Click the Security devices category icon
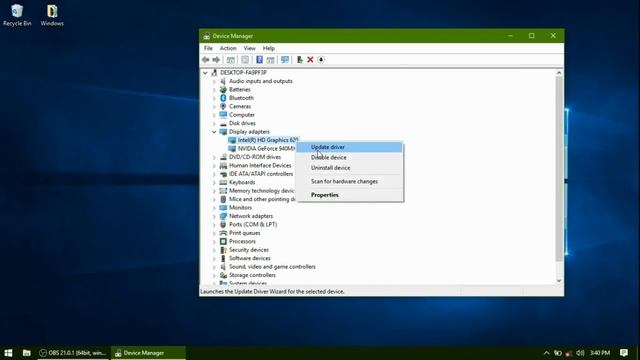640x360 pixels. click(223, 250)
